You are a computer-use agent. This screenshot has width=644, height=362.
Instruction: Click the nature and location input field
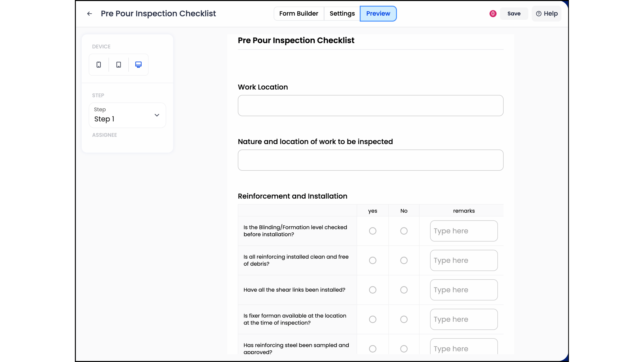tap(370, 160)
